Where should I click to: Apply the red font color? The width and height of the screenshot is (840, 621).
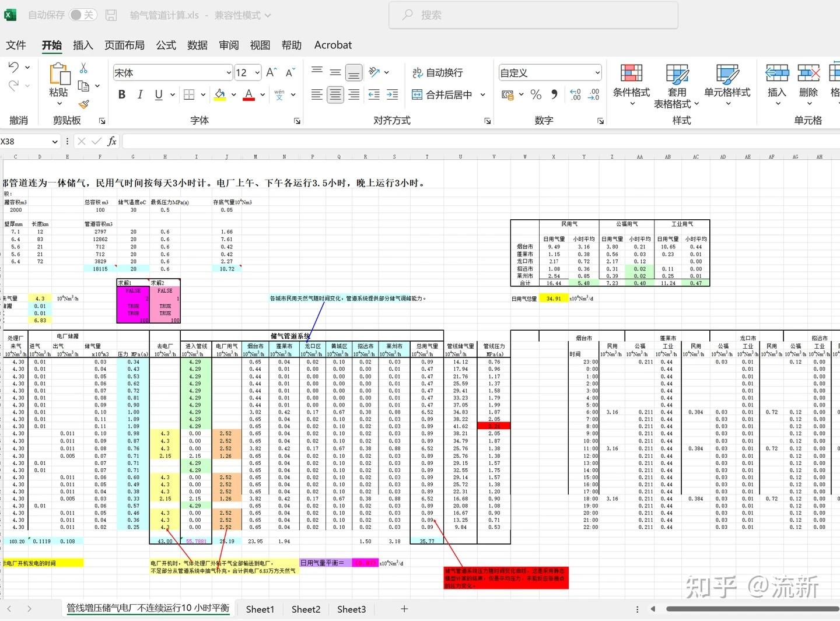(249, 94)
